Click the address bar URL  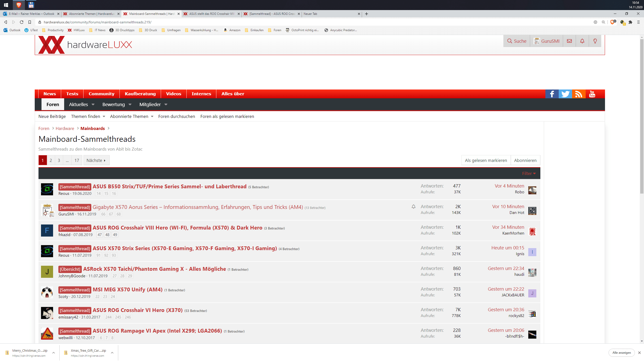click(98, 22)
